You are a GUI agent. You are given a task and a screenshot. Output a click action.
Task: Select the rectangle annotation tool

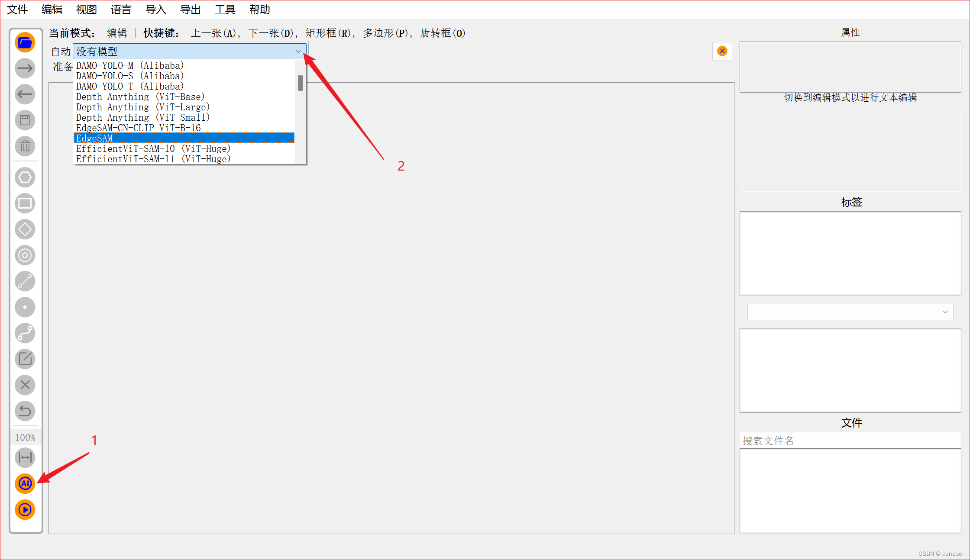click(x=25, y=203)
